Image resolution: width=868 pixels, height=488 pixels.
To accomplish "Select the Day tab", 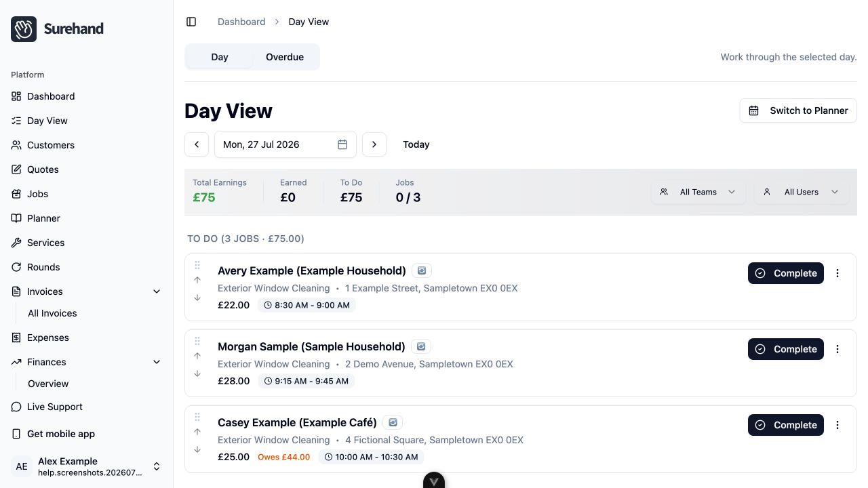I will click(220, 57).
